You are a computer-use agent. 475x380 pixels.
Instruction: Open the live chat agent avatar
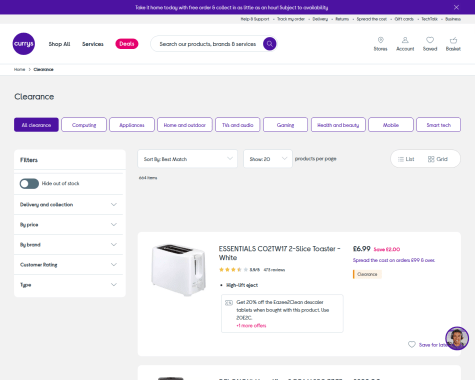[x=457, y=338]
